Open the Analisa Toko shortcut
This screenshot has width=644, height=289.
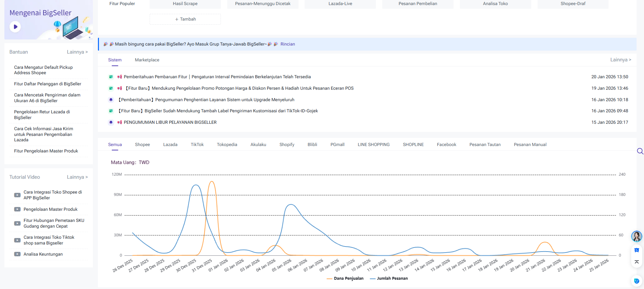495,4
